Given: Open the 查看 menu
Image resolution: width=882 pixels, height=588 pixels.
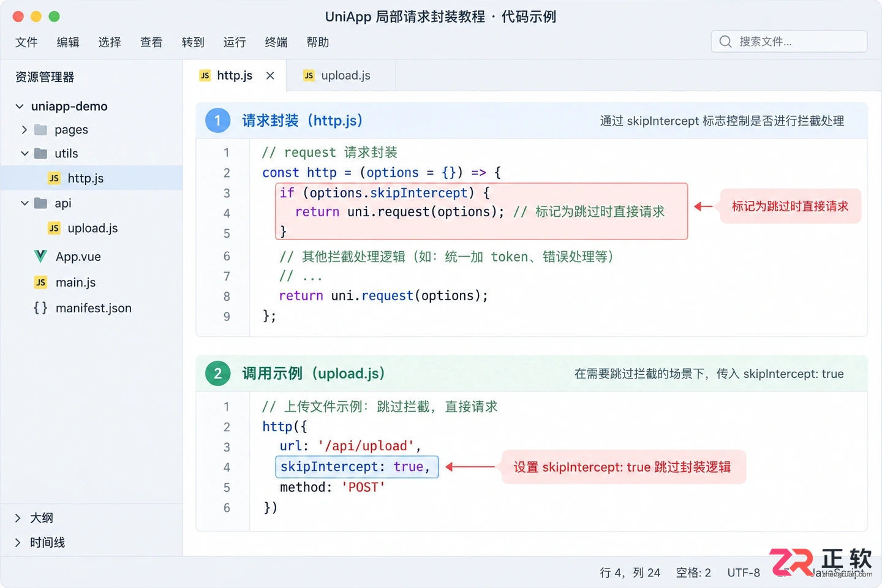Looking at the screenshot, I should tap(151, 42).
